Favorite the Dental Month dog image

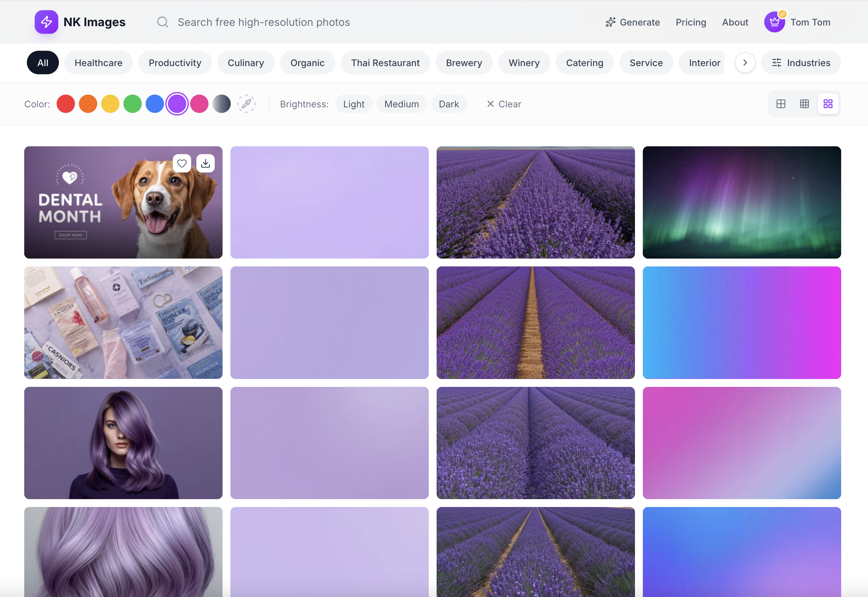(182, 163)
